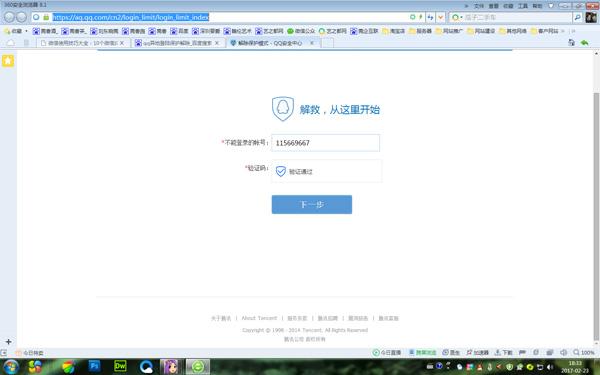Close the 微信使用技巧大全 tab
This screenshot has height=375, width=600.
click(122, 43)
